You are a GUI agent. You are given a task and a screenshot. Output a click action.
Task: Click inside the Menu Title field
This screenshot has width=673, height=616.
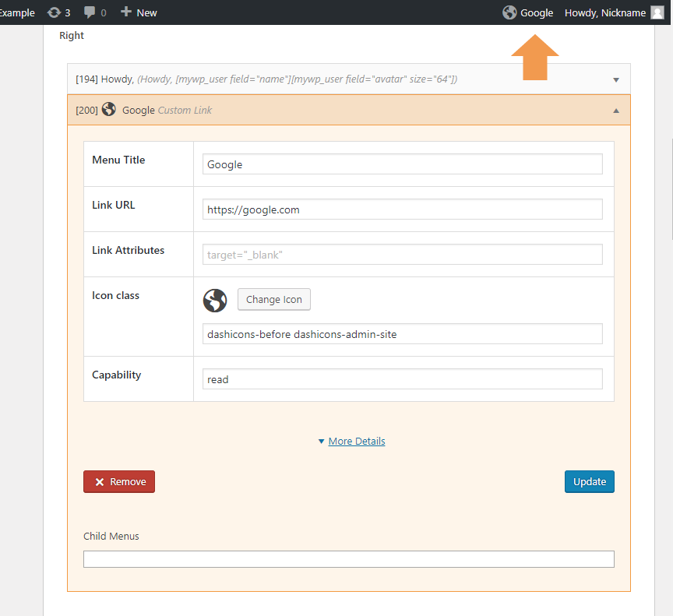[402, 164]
